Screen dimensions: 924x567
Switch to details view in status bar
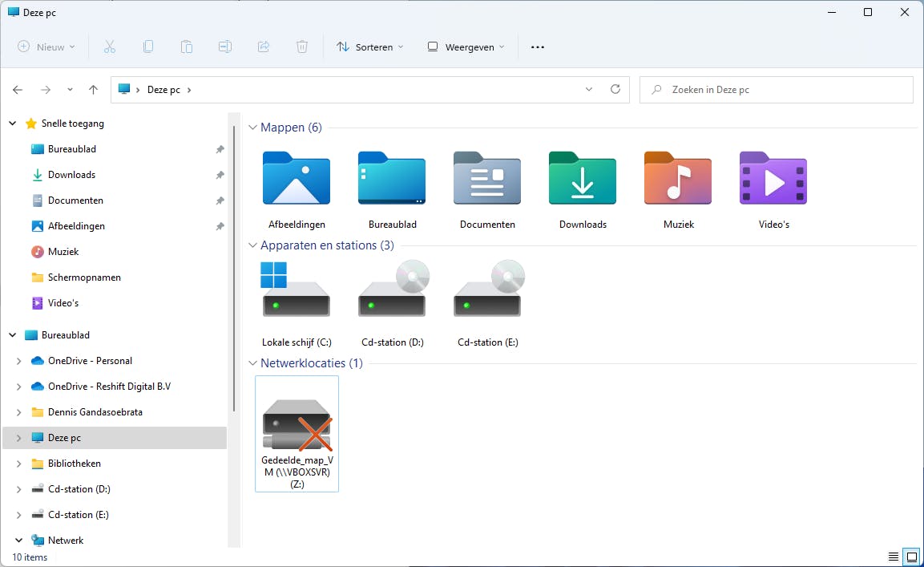[x=894, y=557]
